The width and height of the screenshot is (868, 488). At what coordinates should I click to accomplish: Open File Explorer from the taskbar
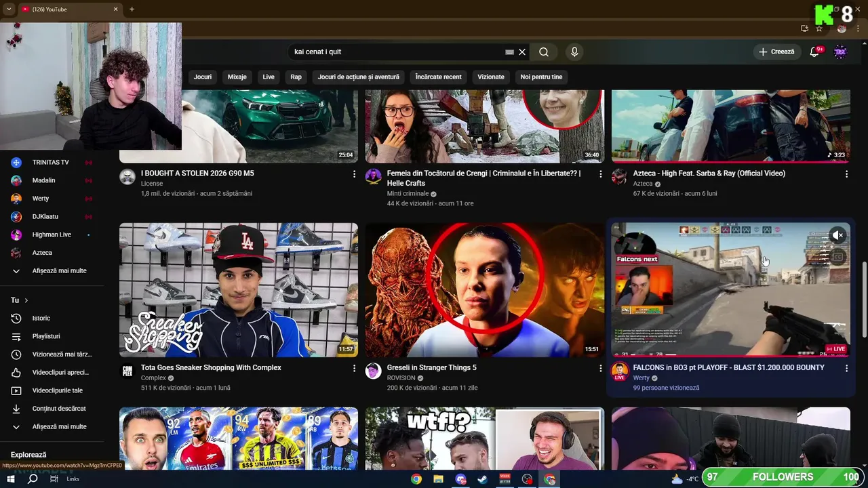click(x=438, y=479)
